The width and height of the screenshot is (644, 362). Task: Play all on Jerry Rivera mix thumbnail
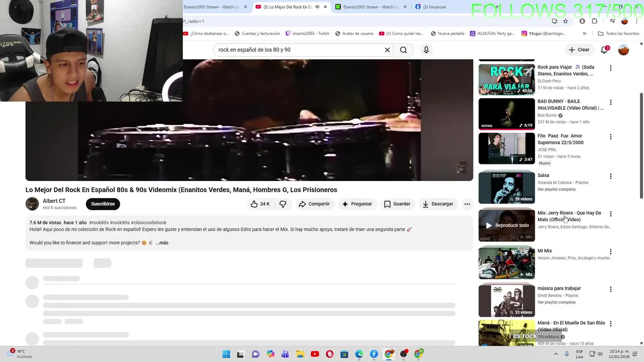coord(507,225)
